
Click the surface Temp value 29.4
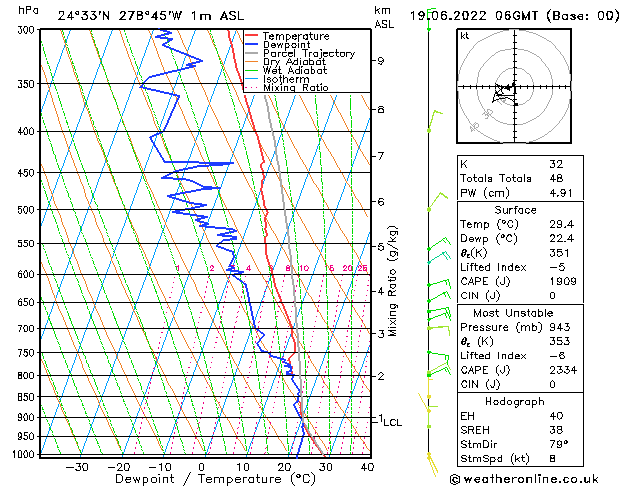point(562,224)
